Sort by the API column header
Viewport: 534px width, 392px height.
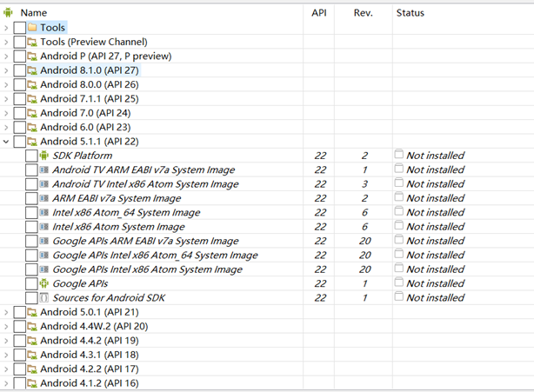click(x=319, y=13)
